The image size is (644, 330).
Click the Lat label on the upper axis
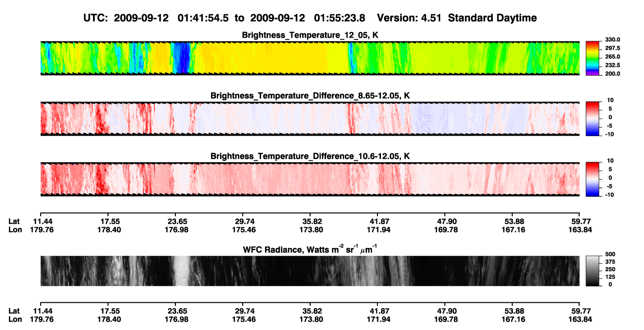14,222
